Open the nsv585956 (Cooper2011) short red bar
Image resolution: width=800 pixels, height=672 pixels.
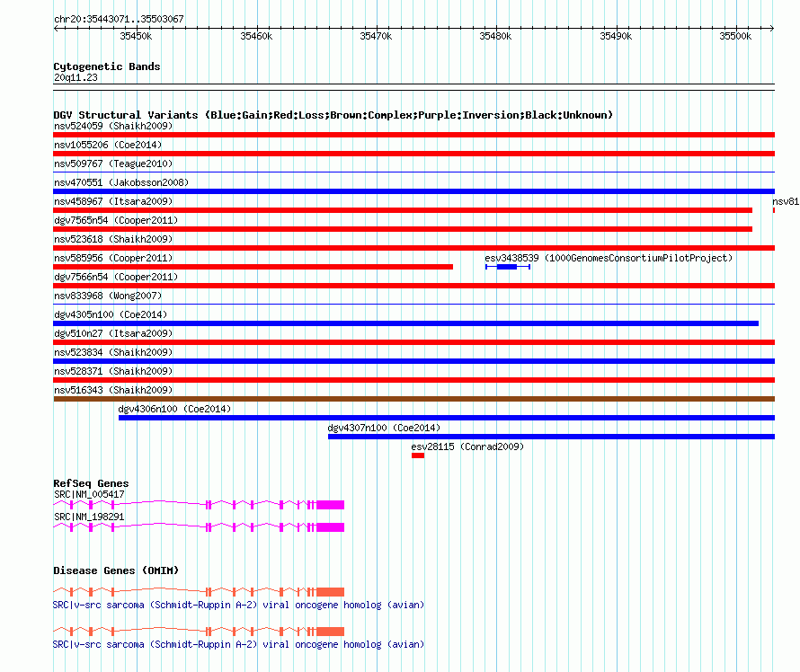pyautogui.click(x=253, y=267)
